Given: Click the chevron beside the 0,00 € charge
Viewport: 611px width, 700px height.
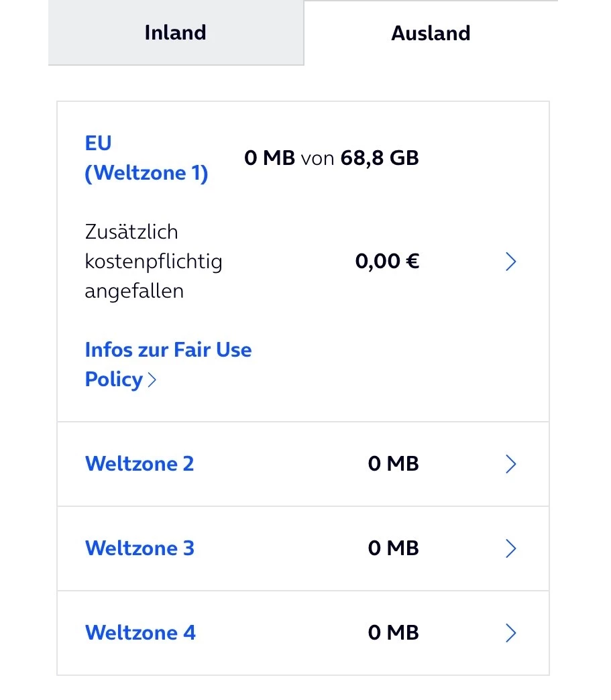Looking at the screenshot, I should coord(510,261).
